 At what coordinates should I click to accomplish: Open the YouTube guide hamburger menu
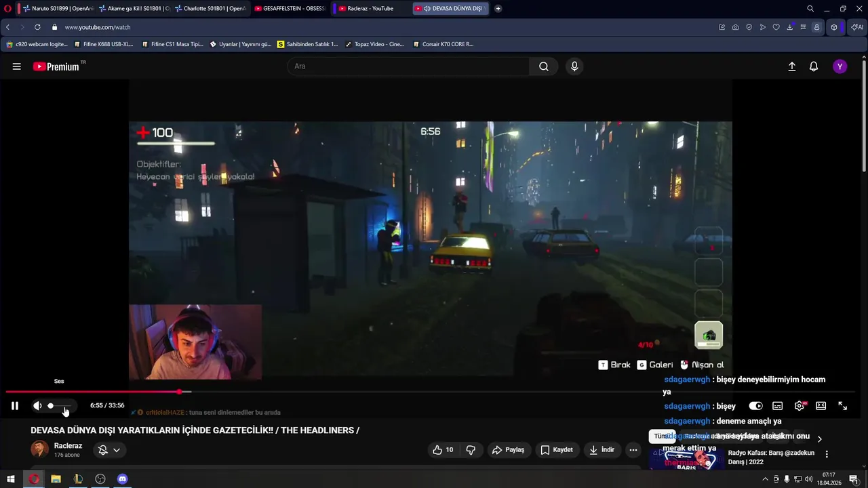pos(17,66)
